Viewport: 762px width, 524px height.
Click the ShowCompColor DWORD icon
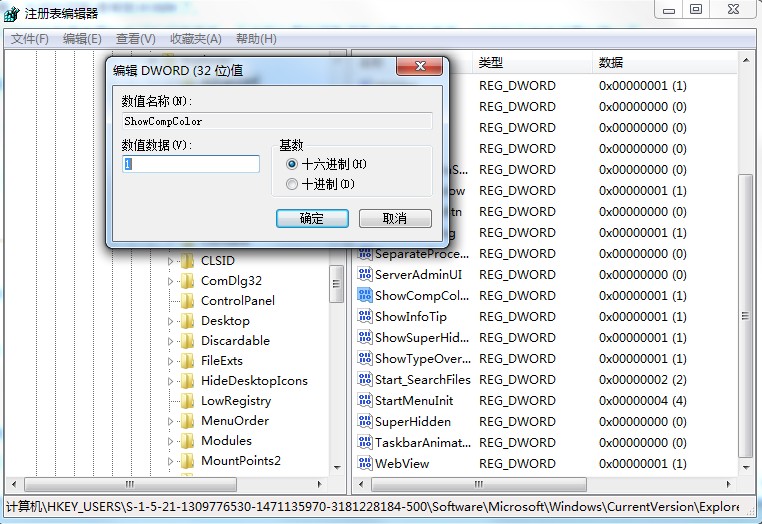coord(364,296)
